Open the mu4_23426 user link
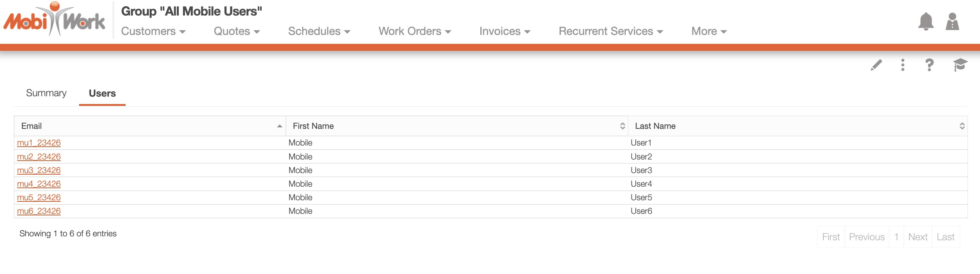Screen dimensions: 980x274 (x=39, y=184)
